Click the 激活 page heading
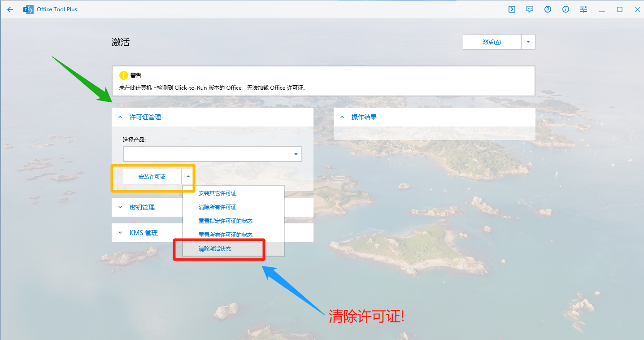The width and height of the screenshot is (644, 340). click(121, 43)
